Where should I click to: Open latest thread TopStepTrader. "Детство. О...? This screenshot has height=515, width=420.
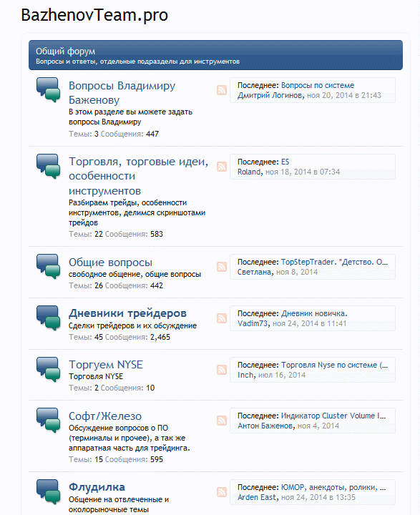click(334, 262)
